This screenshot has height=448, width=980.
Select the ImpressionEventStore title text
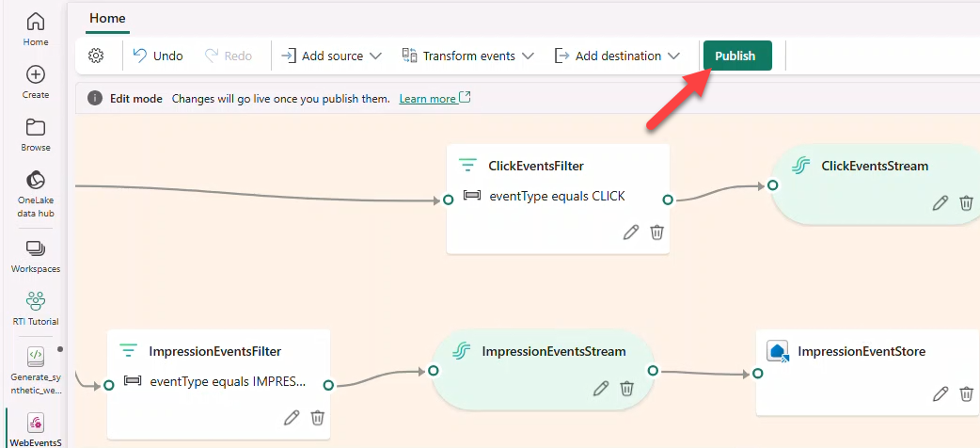861,351
